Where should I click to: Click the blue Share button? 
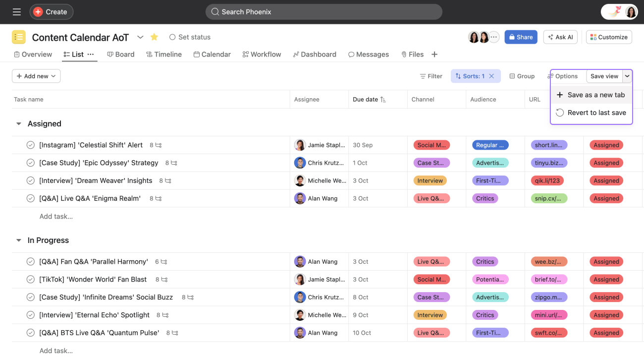point(521,37)
